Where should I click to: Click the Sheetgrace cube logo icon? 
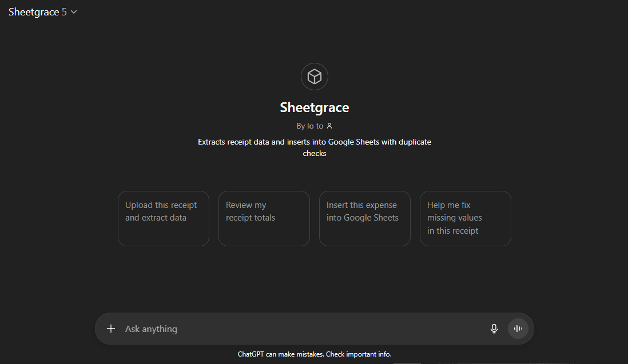[315, 77]
